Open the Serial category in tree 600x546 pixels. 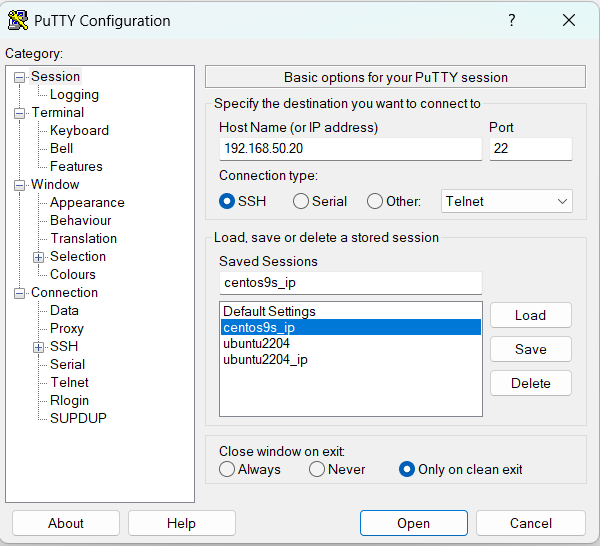coord(67,364)
